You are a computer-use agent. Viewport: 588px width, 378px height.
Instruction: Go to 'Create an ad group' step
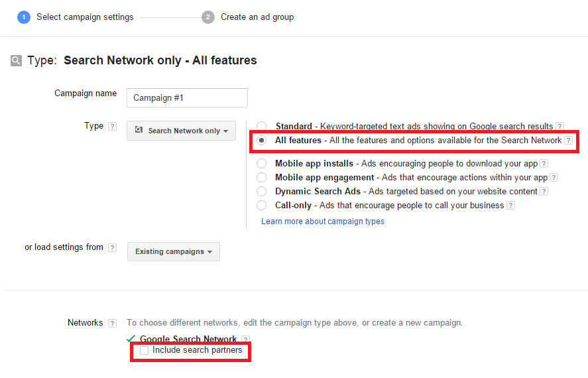point(257,17)
